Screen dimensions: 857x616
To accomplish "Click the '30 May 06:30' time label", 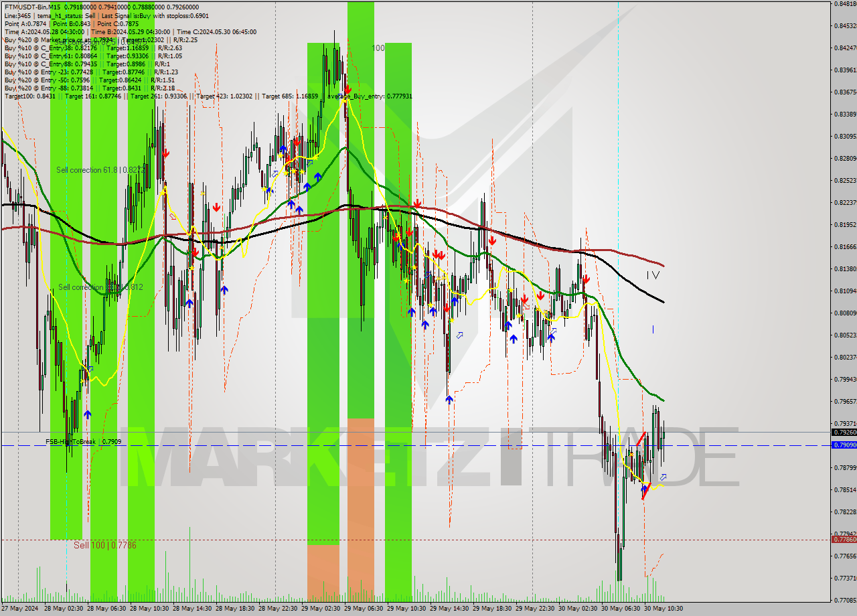I will coord(621,609).
